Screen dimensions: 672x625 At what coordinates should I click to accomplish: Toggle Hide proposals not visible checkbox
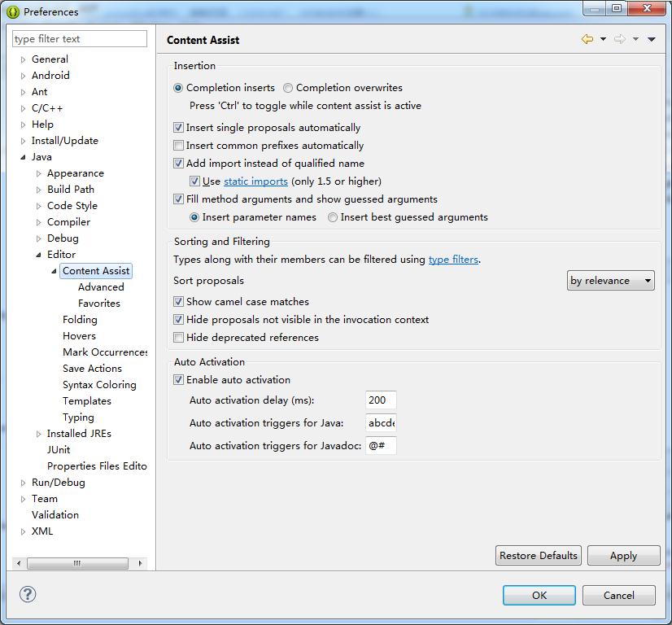click(178, 320)
